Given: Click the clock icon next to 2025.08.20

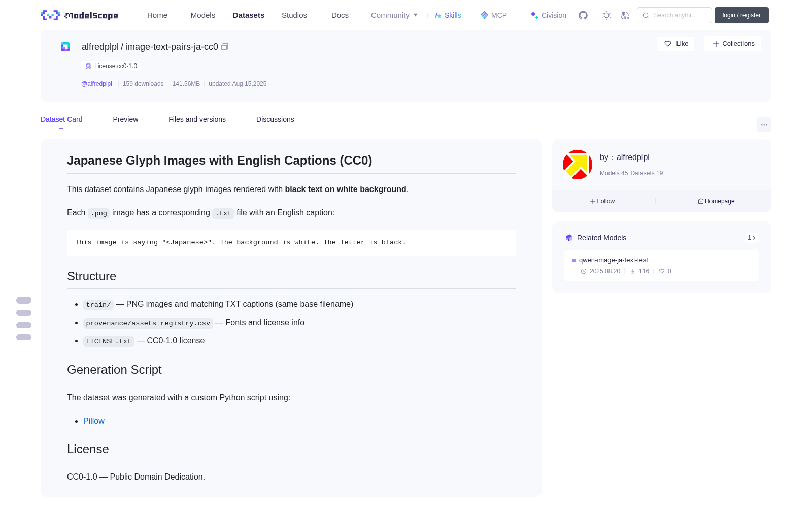Looking at the screenshot, I should tap(584, 271).
